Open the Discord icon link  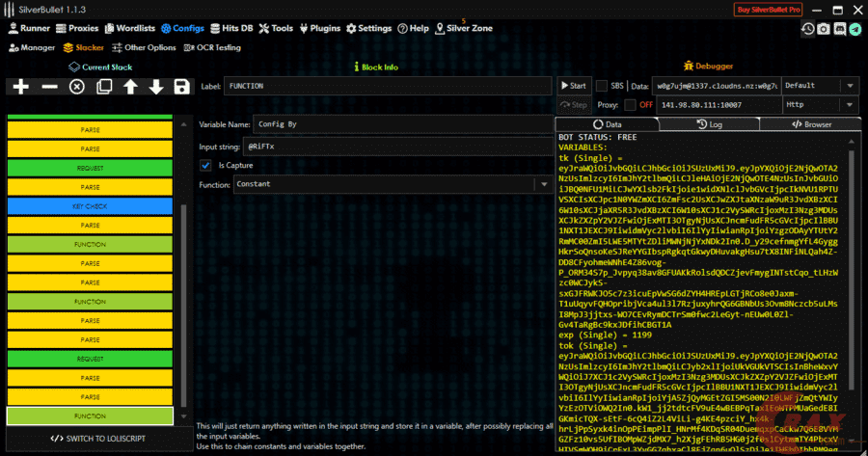point(840,29)
